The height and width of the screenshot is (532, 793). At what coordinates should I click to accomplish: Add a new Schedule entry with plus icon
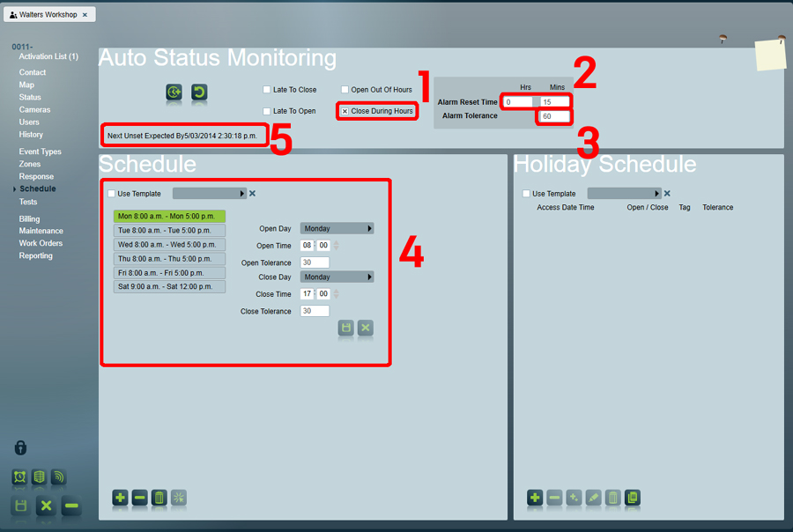coord(121,498)
